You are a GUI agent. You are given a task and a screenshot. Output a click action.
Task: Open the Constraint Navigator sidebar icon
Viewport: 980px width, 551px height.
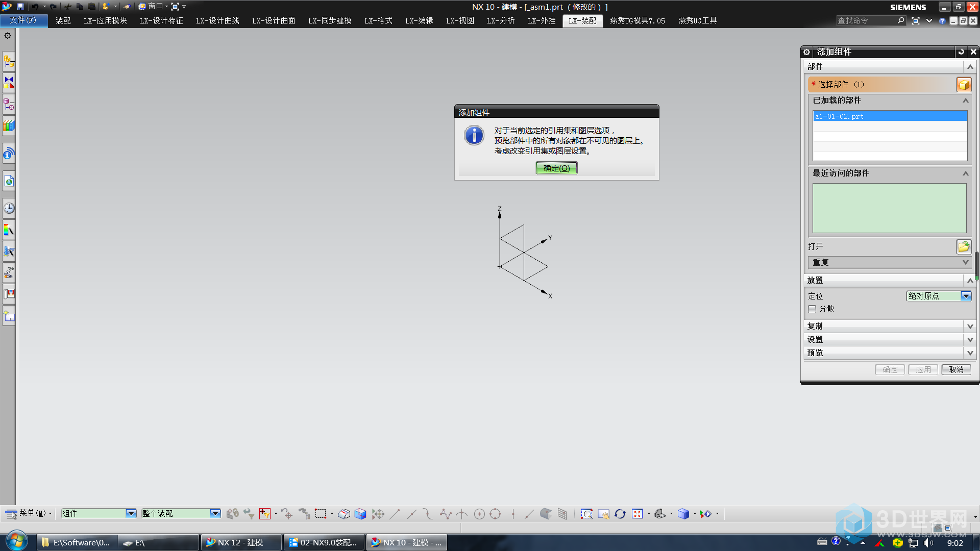pyautogui.click(x=9, y=82)
